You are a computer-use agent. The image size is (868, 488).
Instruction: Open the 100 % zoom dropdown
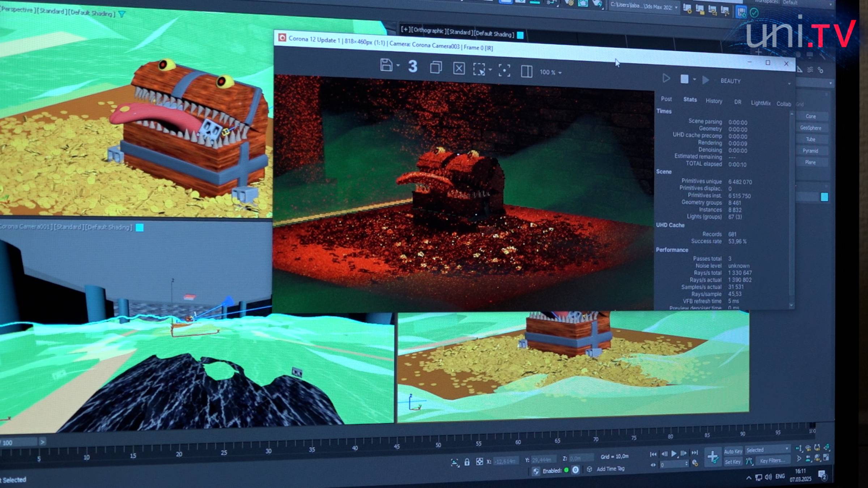coord(550,72)
